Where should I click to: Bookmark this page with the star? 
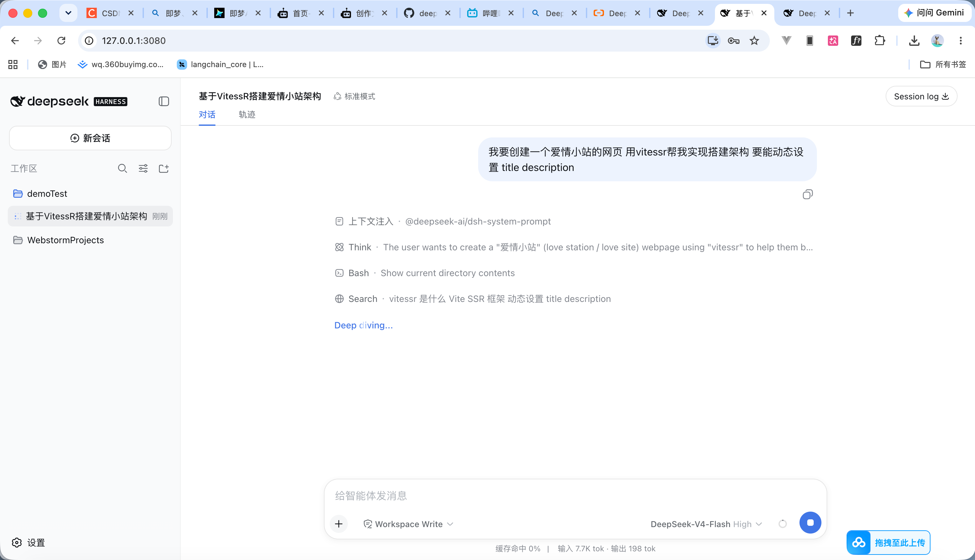[x=754, y=40]
